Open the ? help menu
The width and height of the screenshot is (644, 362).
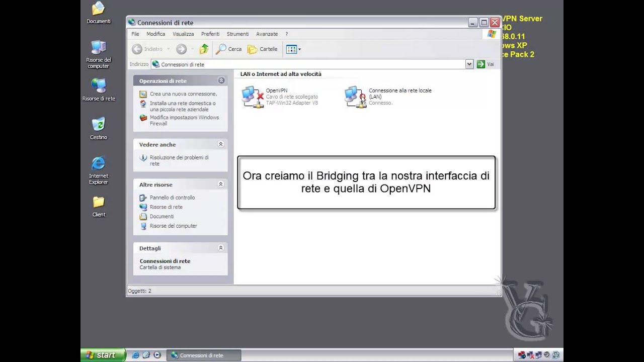286,34
